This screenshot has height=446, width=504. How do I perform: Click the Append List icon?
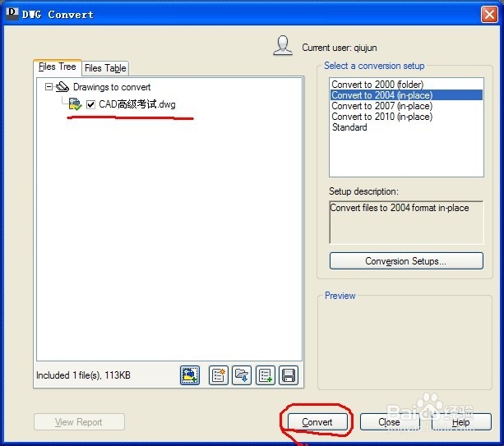[x=266, y=375]
